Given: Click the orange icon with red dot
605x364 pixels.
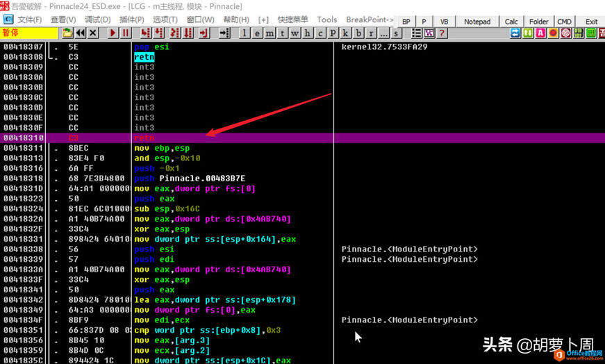Looking at the screenshot, I should click(554, 33).
